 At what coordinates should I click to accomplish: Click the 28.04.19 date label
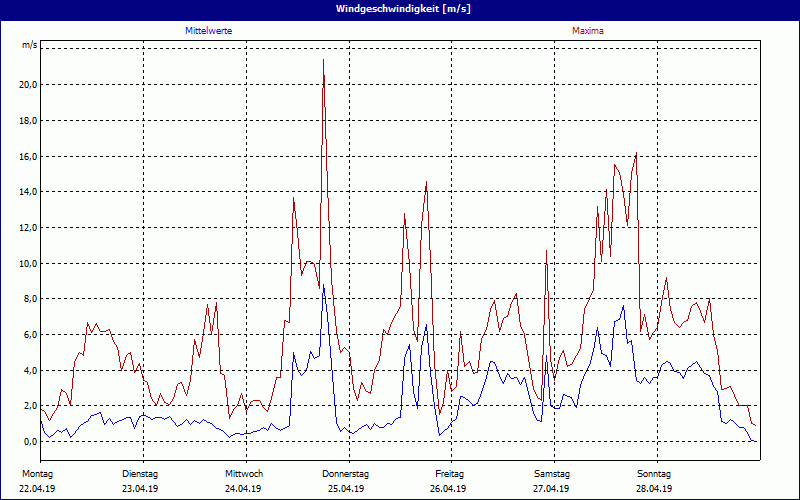click(655, 489)
